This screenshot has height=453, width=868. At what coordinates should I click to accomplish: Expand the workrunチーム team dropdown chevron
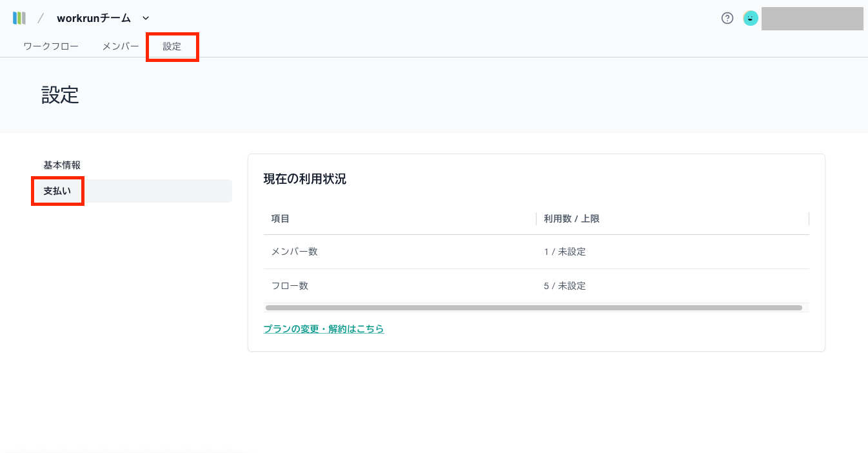click(146, 18)
